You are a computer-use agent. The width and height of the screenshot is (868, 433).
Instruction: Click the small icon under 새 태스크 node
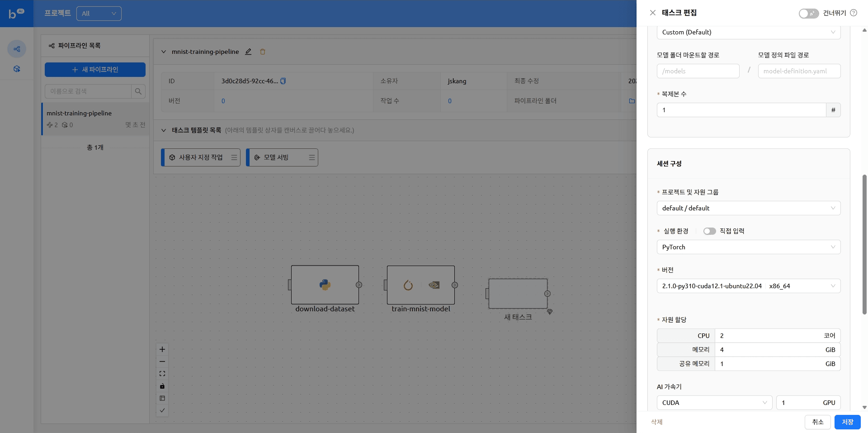550,312
